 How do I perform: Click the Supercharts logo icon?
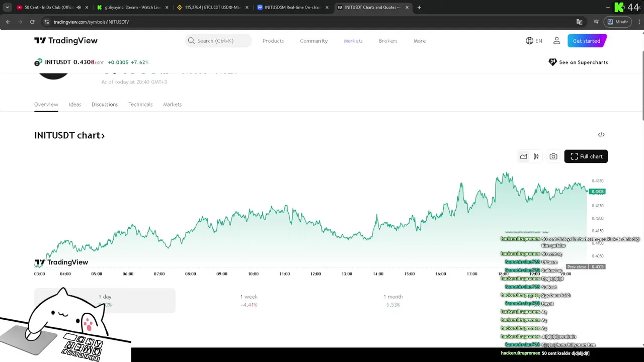[x=552, y=62]
